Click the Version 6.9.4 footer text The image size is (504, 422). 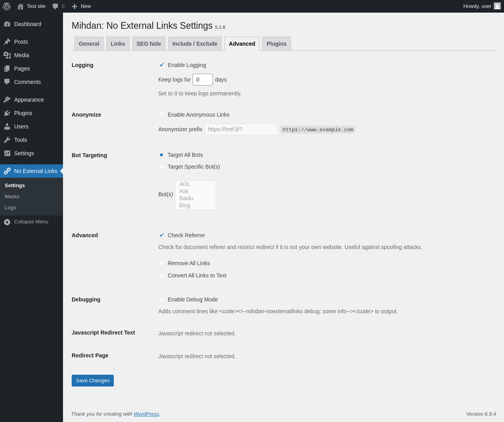481,414
